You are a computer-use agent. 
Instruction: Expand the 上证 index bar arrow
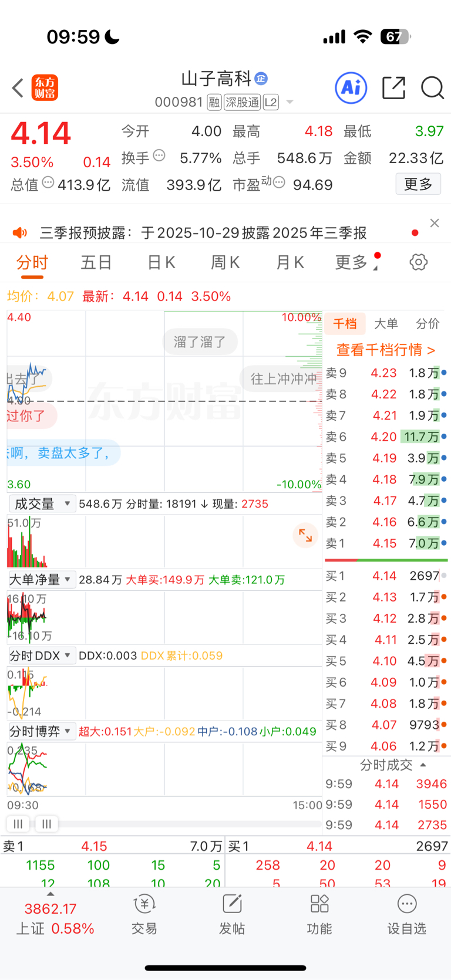click(x=51, y=894)
